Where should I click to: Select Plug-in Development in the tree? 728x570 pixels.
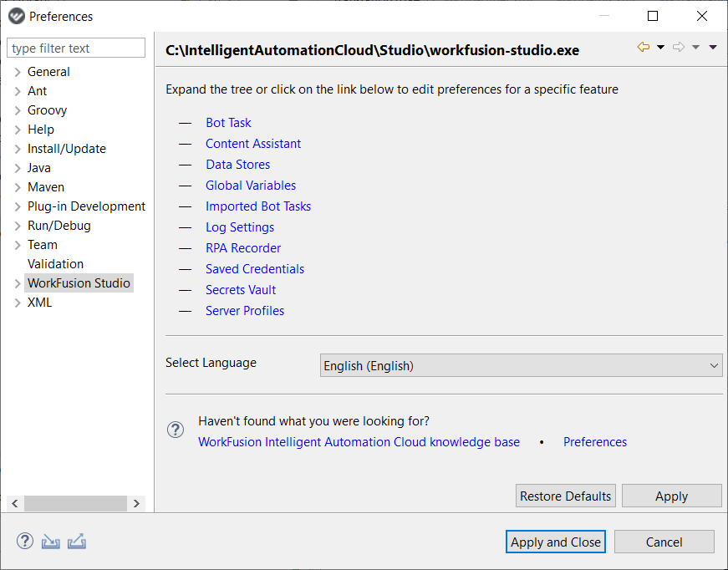[86, 206]
